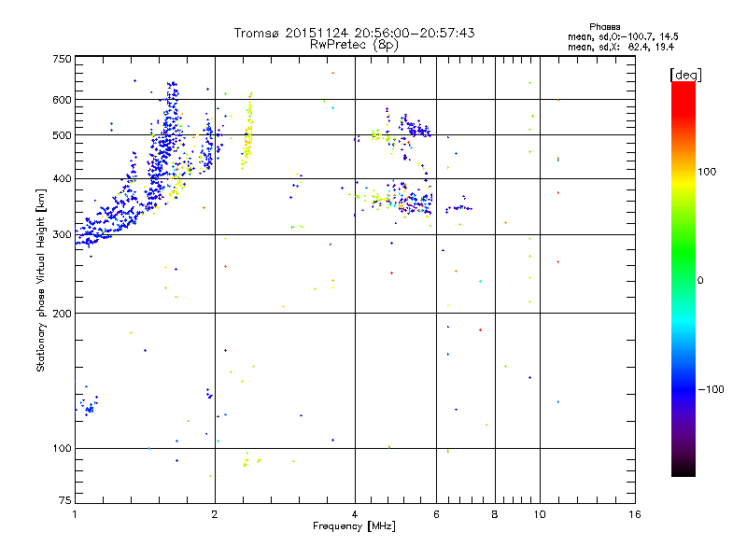Click the y-axis tick label '600'
The width and height of the screenshot is (747, 560).
pos(62,100)
